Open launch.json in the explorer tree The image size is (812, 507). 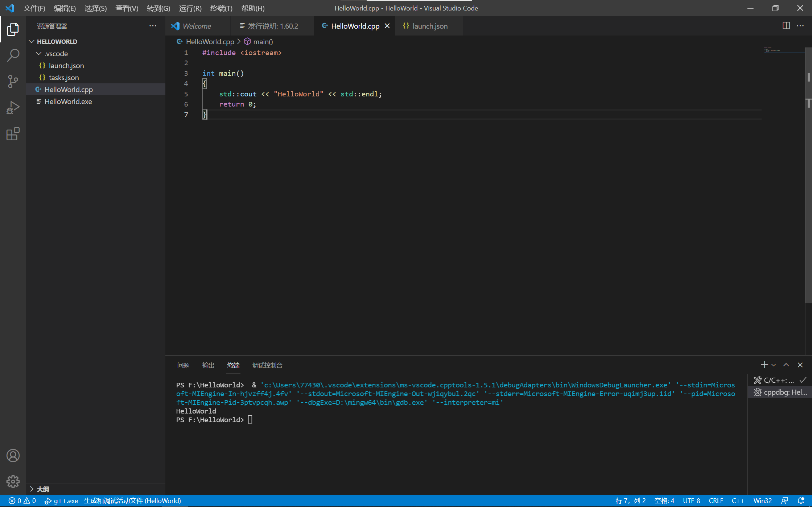pyautogui.click(x=96, y=66)
